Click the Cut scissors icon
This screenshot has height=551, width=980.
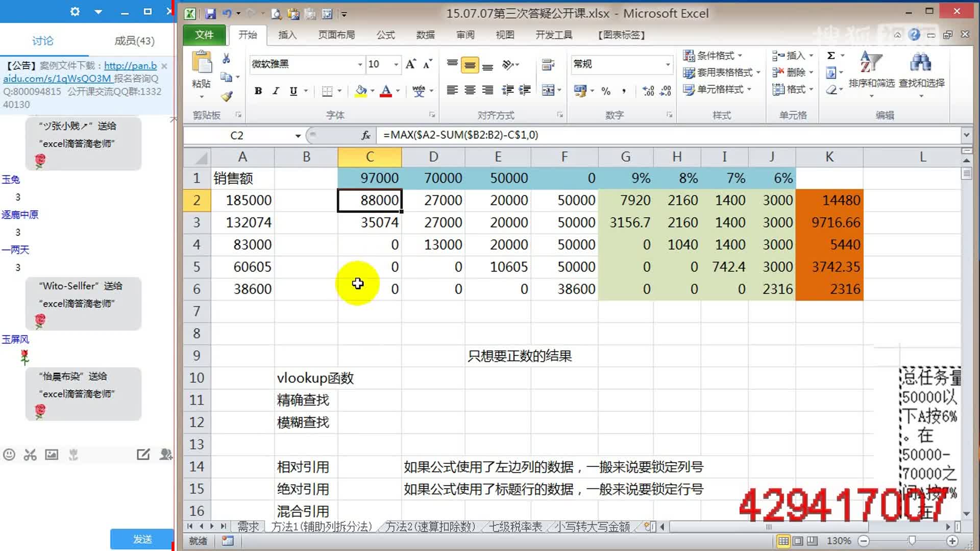click(226, 59)
